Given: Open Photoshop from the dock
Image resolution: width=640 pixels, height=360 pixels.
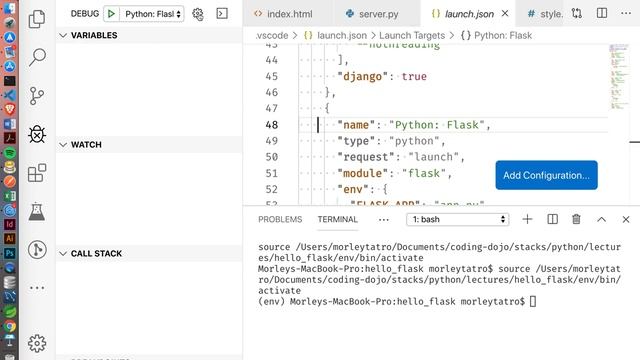Looking at the screenshot, I should (9, 253).
